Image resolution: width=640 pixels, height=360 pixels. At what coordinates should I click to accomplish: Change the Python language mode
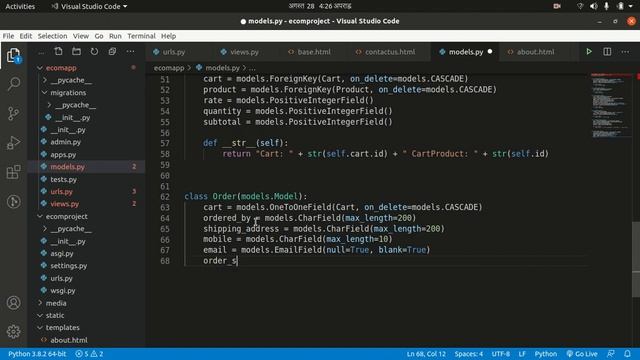pyautogui.click(x=546, y=353)
